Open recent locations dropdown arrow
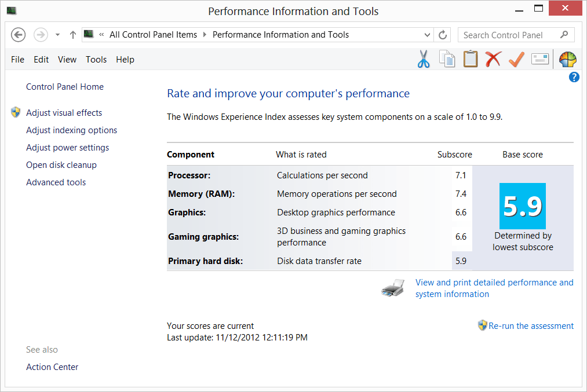This screenshot has height=392, width=587. pyautogui.click(x=57, y=35)
